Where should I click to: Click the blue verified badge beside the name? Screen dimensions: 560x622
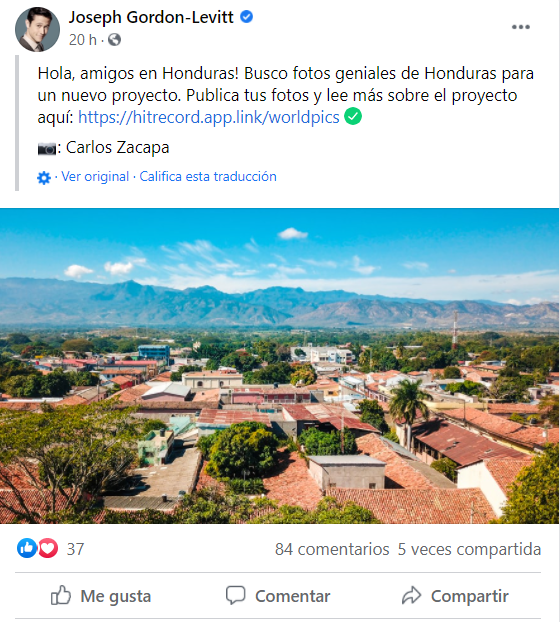tap(247, 17)
